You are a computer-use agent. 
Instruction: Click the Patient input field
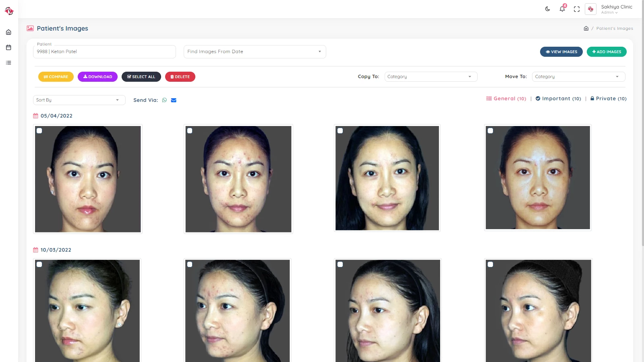pyautogui.click(x=104, y=52)
